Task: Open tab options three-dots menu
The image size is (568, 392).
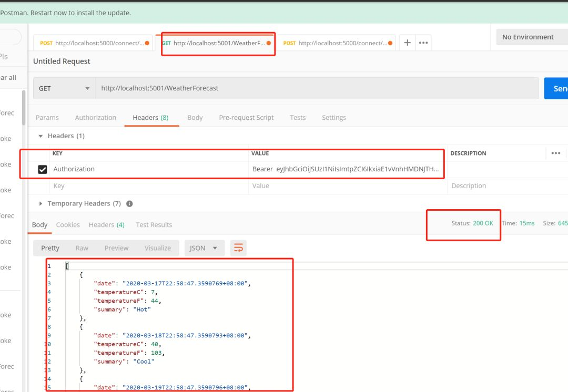Action: pyautogui.click(x=423, y=43)
